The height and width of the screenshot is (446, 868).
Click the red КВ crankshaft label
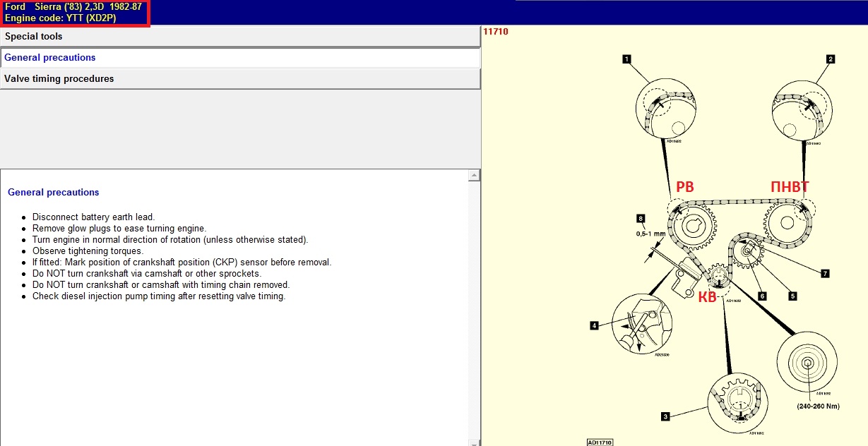pos(708,298)
